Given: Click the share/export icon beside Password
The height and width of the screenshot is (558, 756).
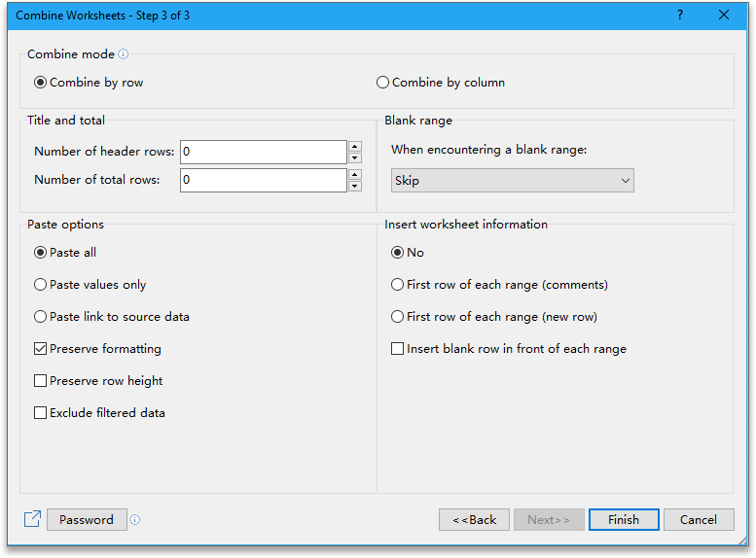Looking at the screenshot, I should [32, 519].
